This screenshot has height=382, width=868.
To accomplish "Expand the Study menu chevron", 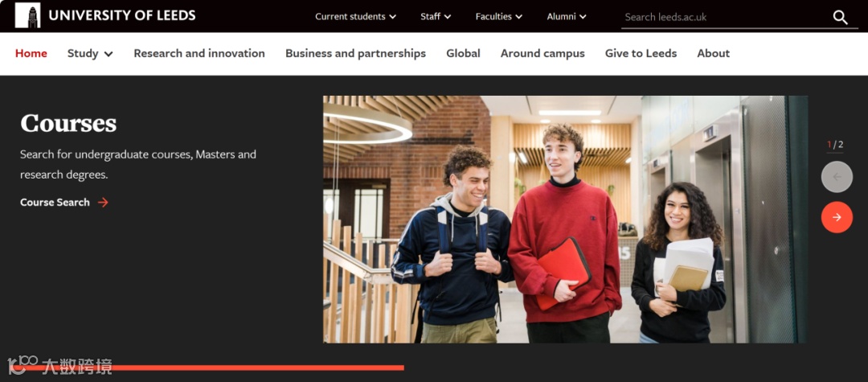I will (108, 54).
